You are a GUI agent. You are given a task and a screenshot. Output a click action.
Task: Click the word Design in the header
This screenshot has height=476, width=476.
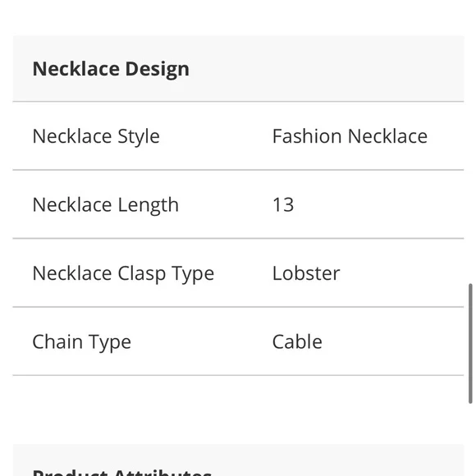pyautogui.click(x=157, y=70)
